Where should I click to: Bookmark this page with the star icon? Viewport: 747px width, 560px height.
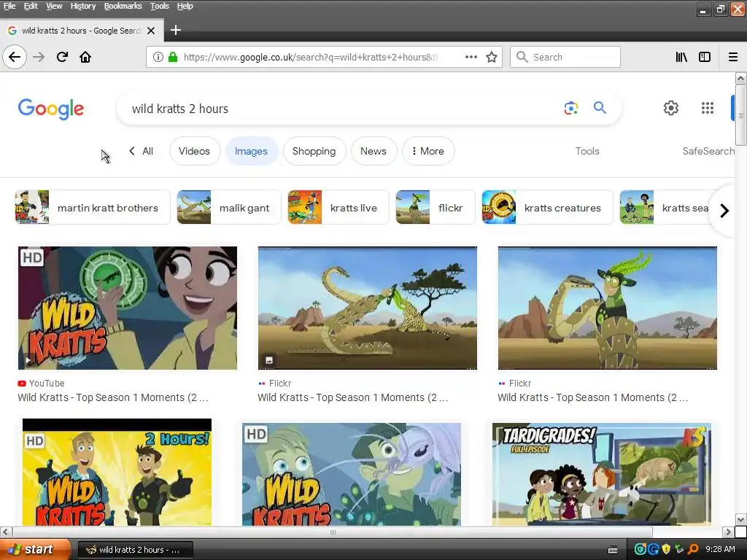point(492,57)
